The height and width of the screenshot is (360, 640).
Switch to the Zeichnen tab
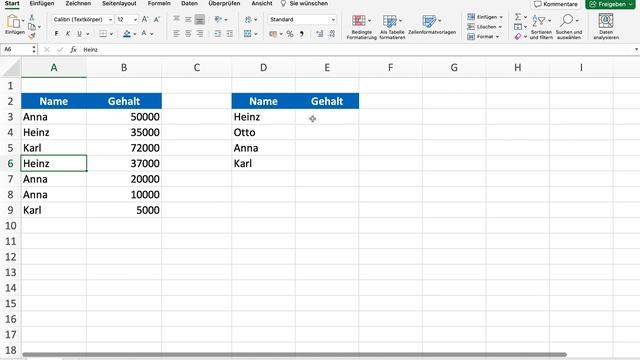[x=78, y=3]
